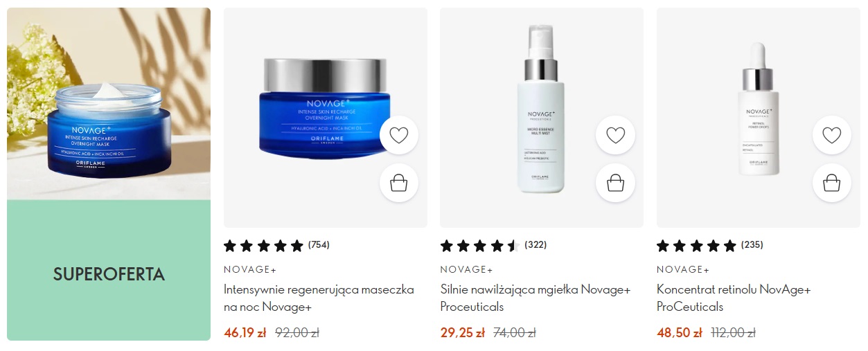Add Multi Mist to shopping bag

click(x=615, y=183)
